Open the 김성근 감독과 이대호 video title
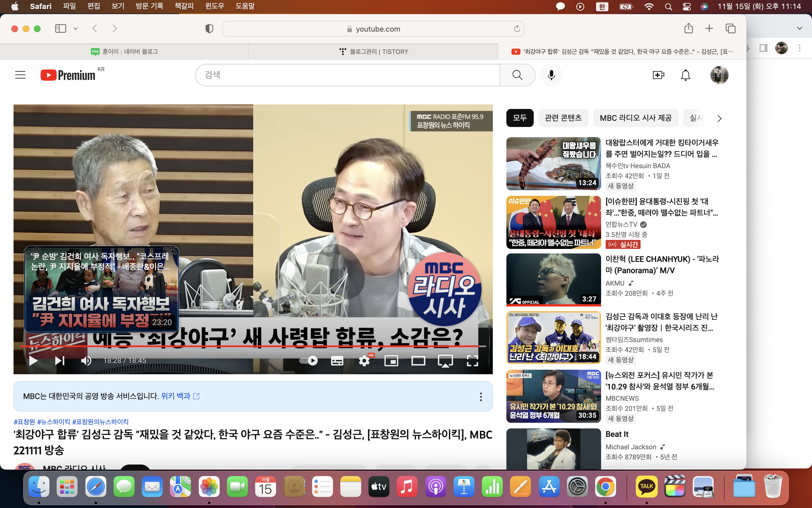Screen dimensions: 812x508 (661, 322)
